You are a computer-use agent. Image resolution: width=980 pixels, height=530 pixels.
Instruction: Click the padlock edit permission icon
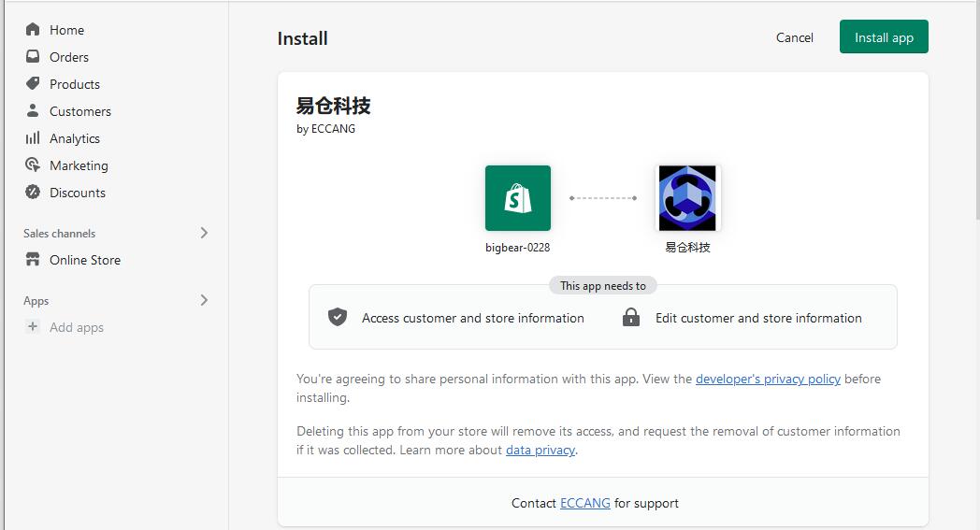click(x=631, y=318)
